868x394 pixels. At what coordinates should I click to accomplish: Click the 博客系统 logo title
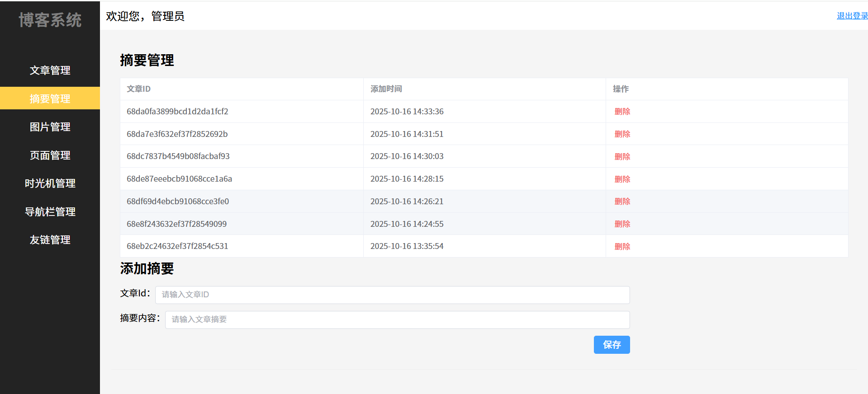click(x=50, y=20)
